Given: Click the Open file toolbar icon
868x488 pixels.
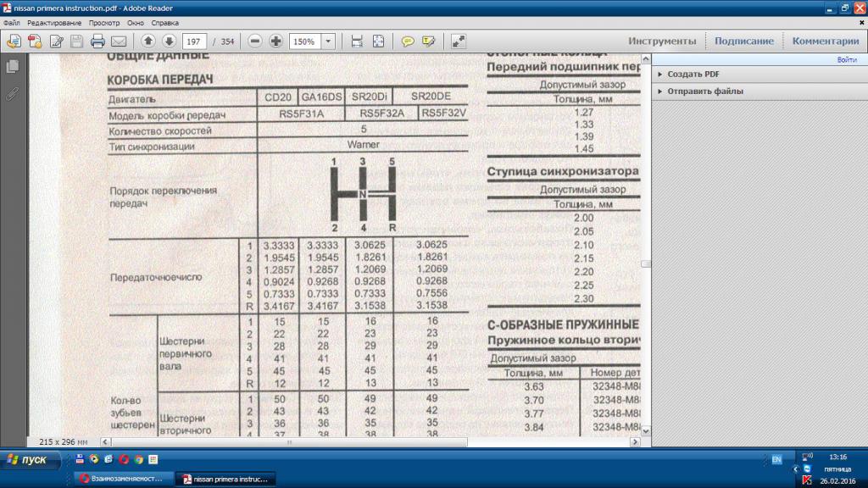Looking at the screenshot, I should coord(14,42).
